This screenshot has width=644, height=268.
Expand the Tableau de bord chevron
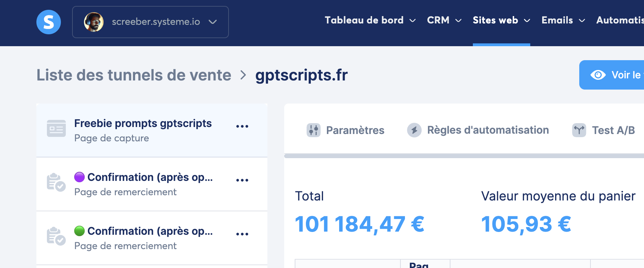(x=413, y=21)
